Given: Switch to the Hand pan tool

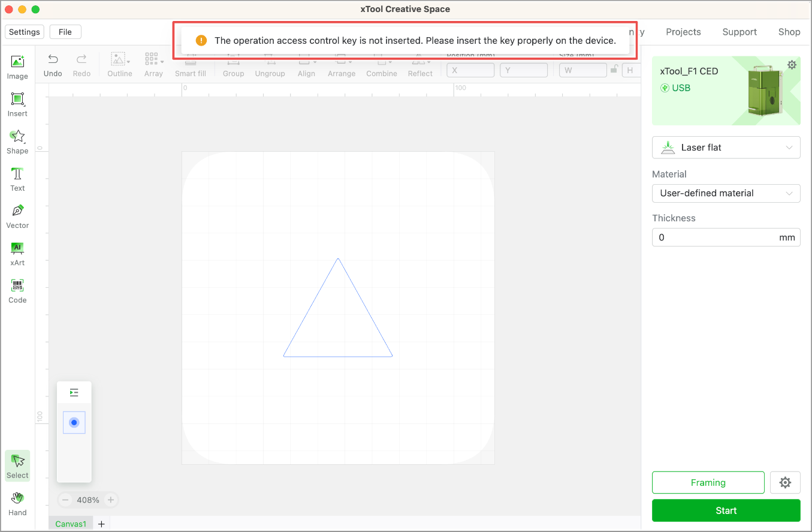Looking at the screenshot, I should [17, 503].
